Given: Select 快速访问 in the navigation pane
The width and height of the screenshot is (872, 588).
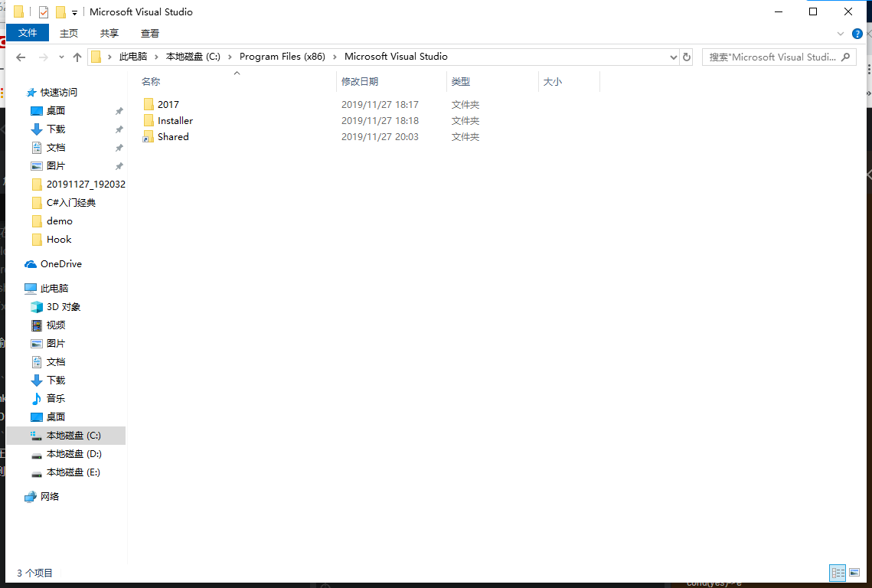Looking at the screenshot, I should tap(58, 93).
